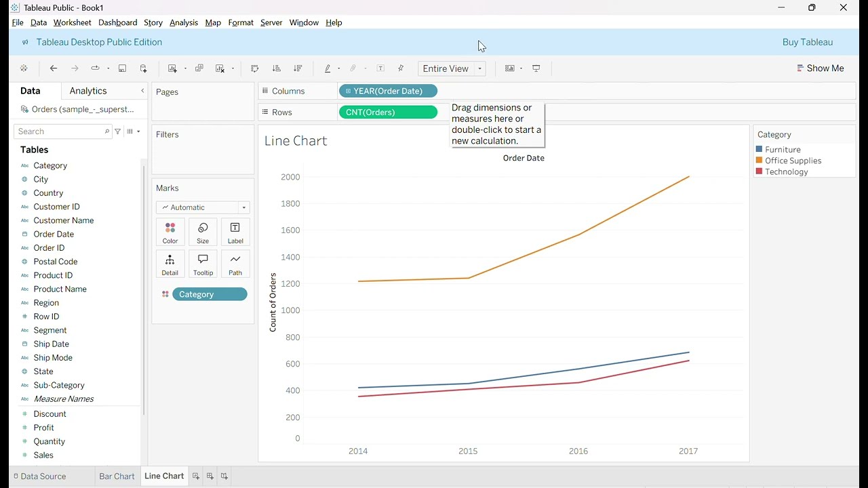Expand the YEAR(Order Date) pill
This screenshot has width=868, height=488.
[348, 91]
